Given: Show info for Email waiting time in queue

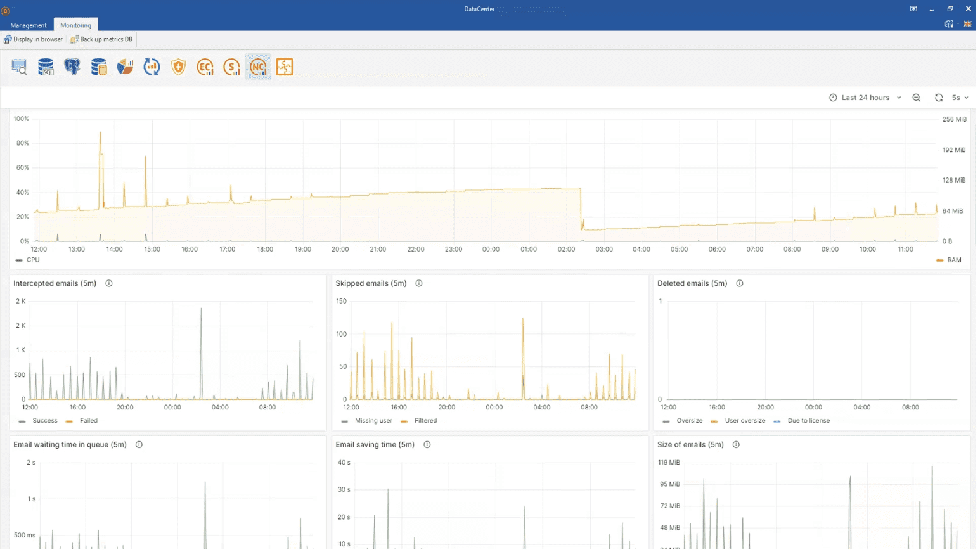Looking at the screenshot, I should click(139, 445).
